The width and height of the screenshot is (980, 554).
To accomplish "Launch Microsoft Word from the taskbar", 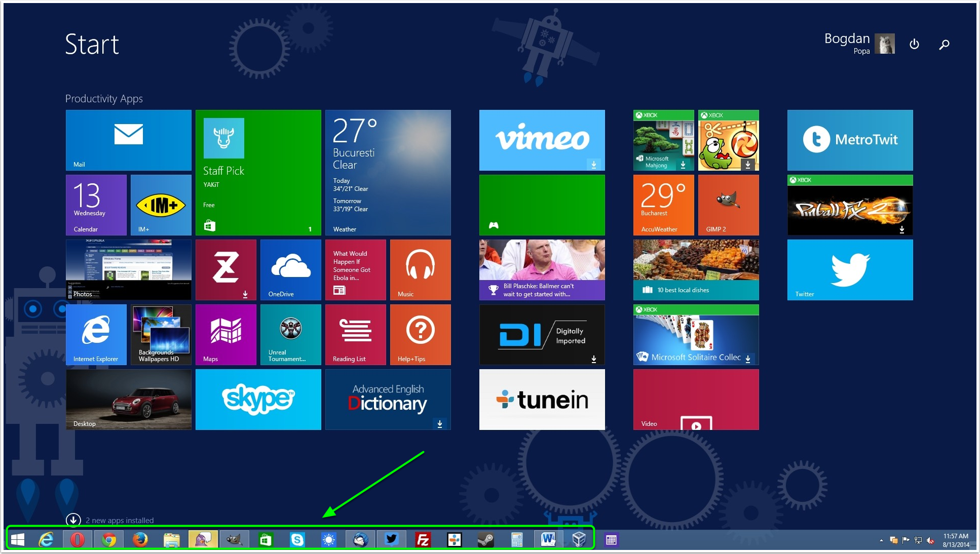I will pos(548,540).
